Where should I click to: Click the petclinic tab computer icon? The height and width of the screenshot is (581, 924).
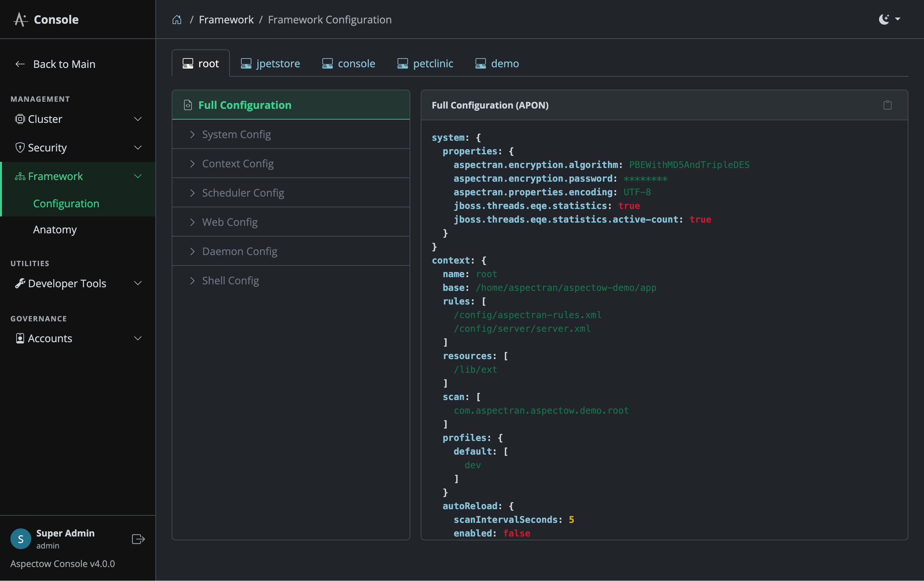point(403,63)
